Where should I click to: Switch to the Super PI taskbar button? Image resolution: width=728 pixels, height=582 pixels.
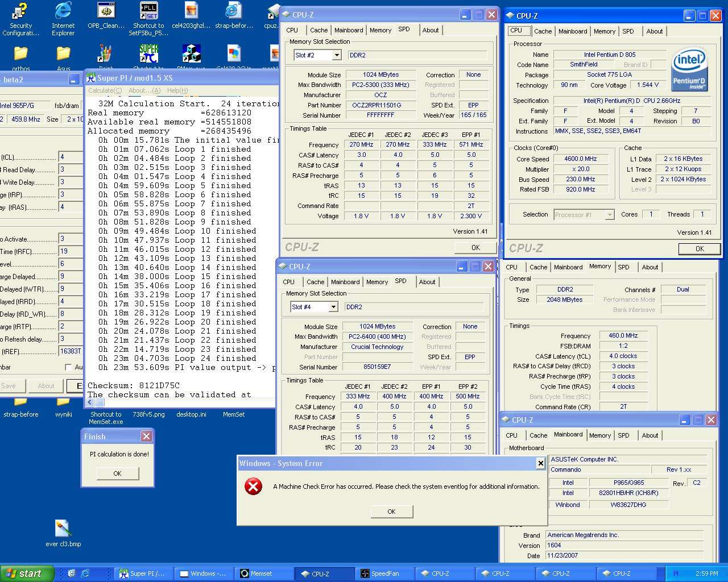[x=143, y=573]
